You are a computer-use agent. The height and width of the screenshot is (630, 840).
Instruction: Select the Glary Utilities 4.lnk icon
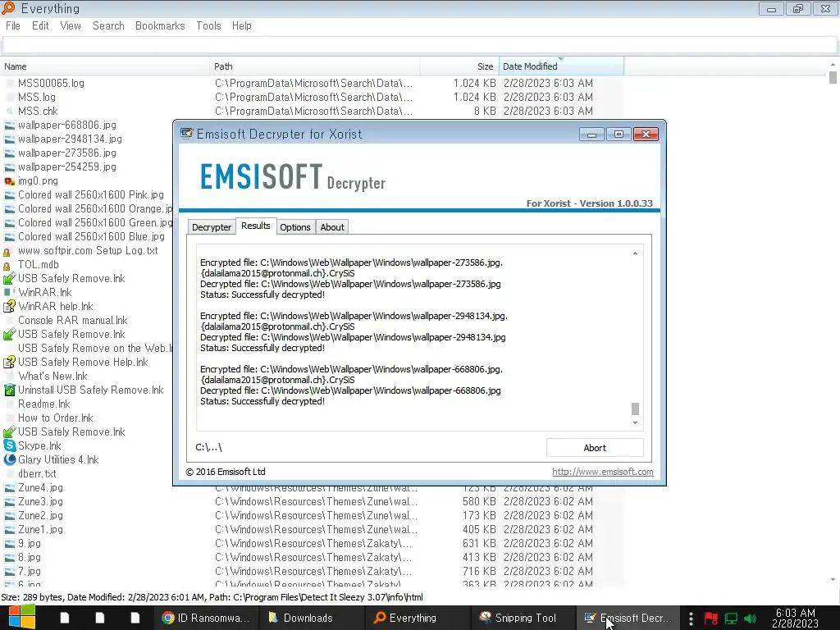coord(10,459)
